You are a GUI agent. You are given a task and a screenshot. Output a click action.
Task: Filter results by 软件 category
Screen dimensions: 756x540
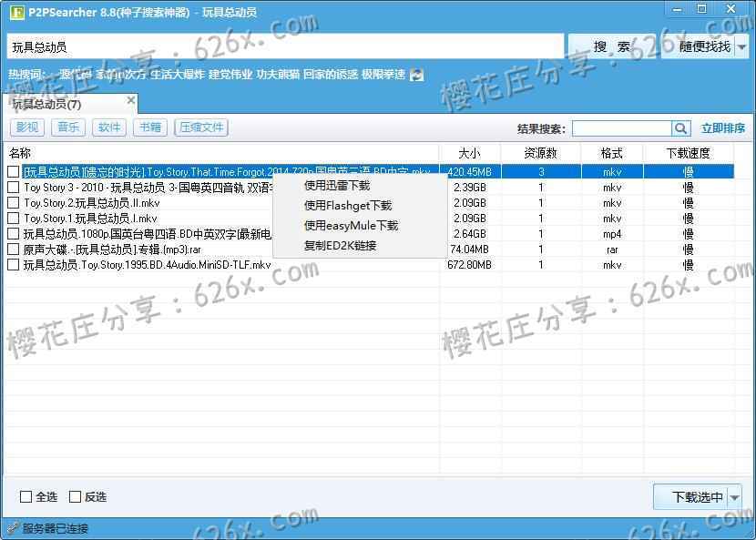(x=109, y=127)
